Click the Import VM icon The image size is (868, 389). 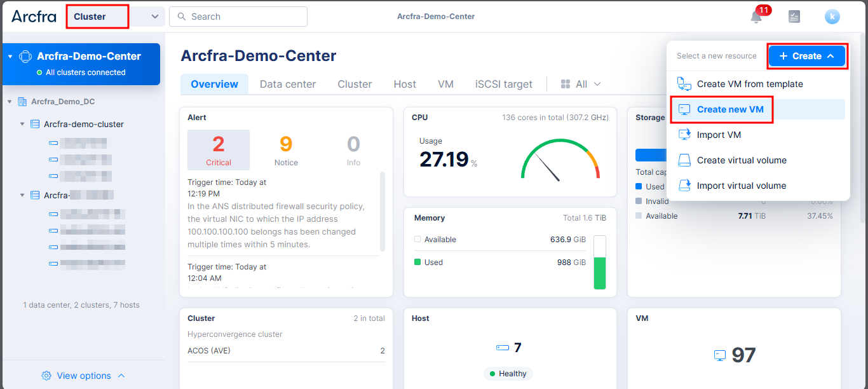click(x=684, y=135)
